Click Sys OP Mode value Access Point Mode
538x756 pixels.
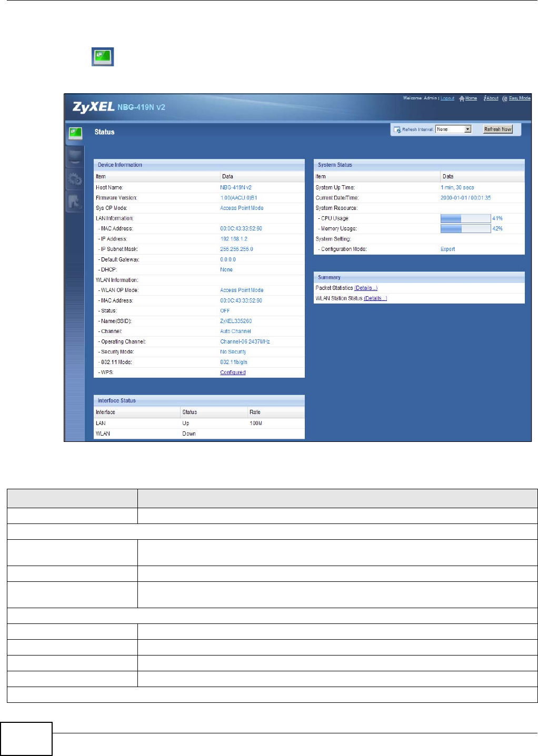[242, 208]
